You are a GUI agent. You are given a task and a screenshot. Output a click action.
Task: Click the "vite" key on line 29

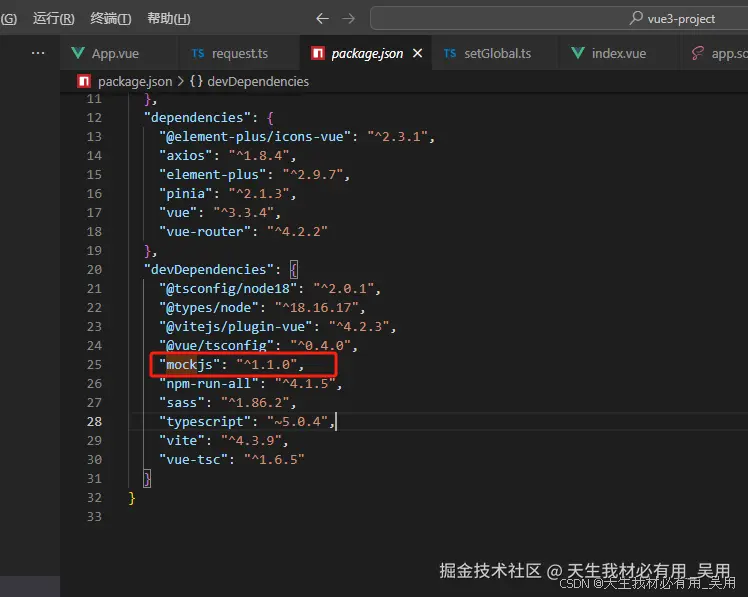[181, 440]
